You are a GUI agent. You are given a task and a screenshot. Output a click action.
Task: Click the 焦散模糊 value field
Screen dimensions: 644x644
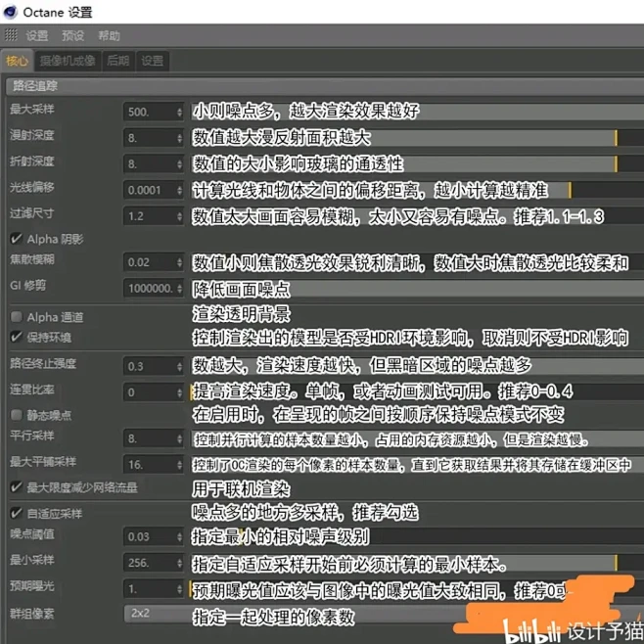pos(149,262)
